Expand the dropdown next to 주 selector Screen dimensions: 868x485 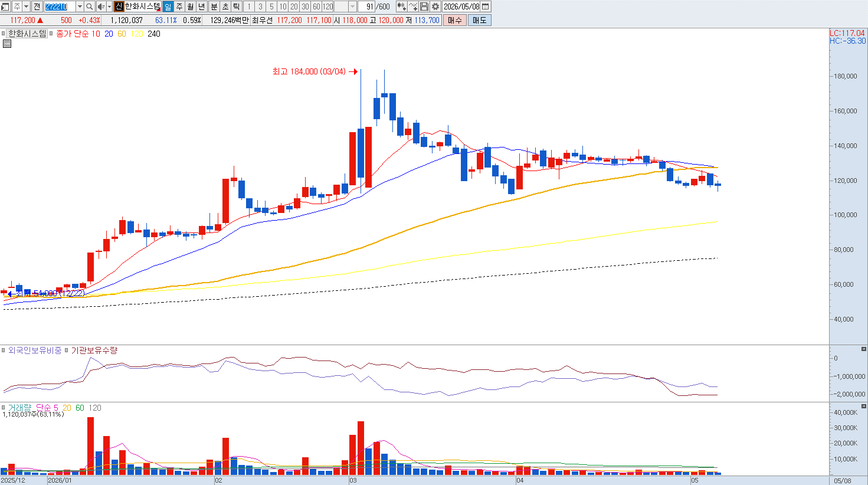pyautogui.click(x=26, y=6)
